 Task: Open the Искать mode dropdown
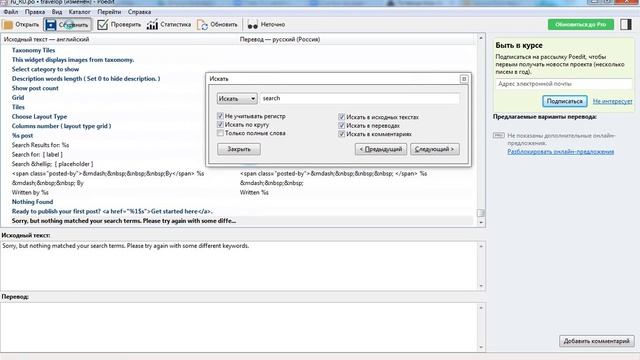coord(237,99)
